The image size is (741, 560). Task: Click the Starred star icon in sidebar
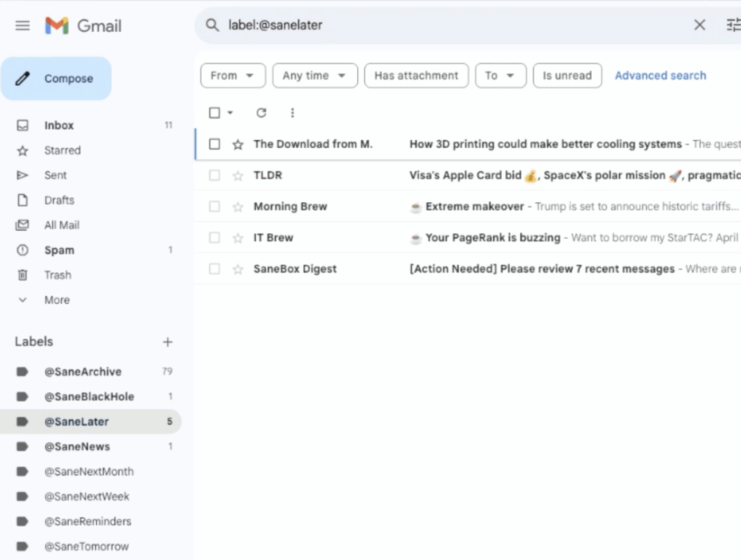[x=22, y=151]
